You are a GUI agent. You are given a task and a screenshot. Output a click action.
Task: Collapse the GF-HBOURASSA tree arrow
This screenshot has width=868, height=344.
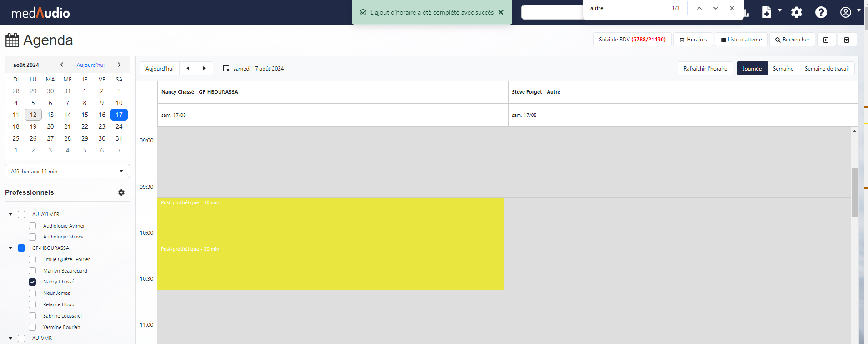pos(10,248)
